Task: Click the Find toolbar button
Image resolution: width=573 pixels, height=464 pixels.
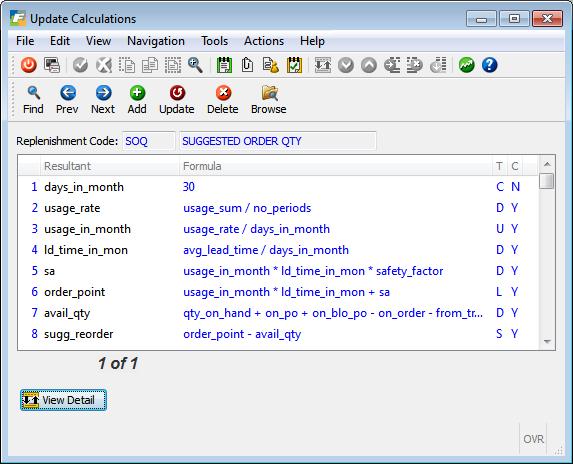Action: 33,100
